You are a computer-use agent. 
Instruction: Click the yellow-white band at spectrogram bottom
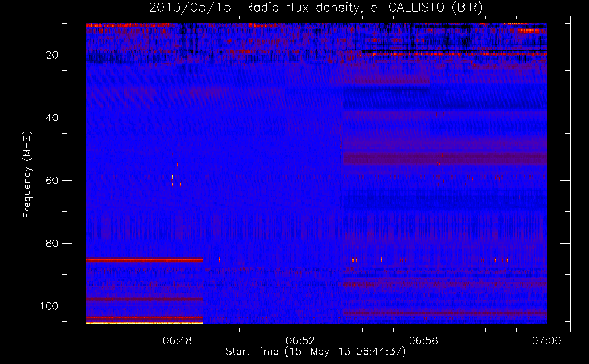[x=145, y=323]
